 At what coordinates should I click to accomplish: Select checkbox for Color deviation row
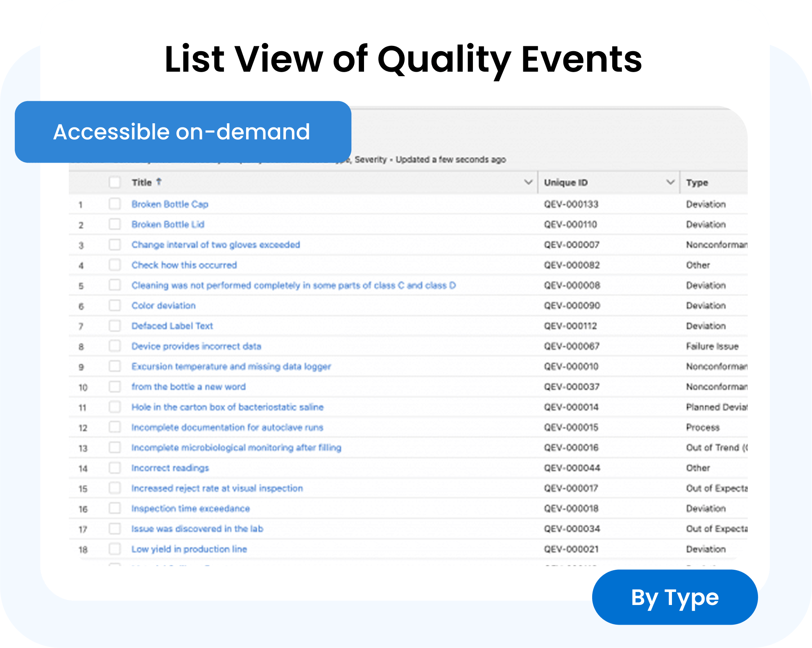(x=115, y=305)
